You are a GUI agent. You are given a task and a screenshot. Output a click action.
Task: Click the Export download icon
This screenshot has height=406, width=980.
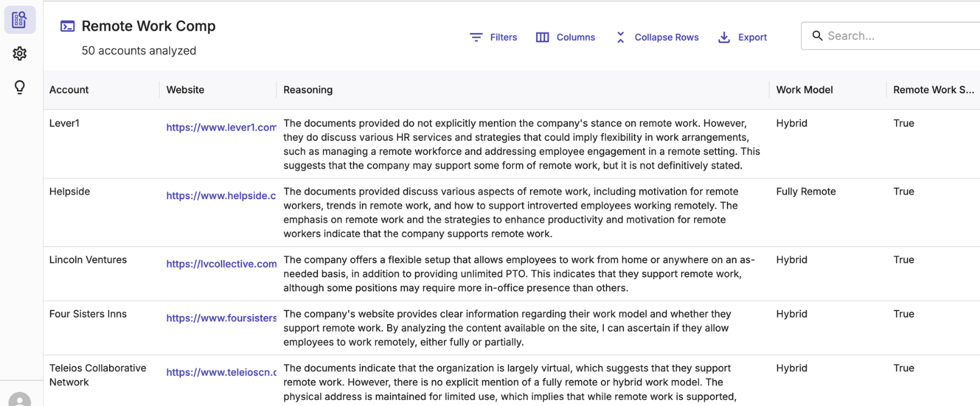(x=724, y=37)
